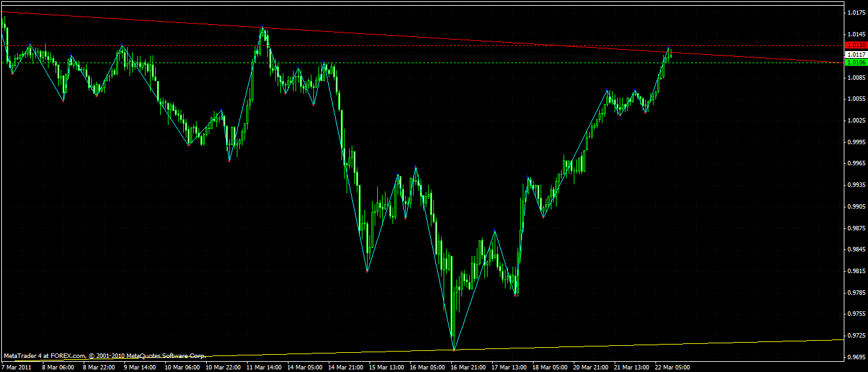The image size is (868, 372).
Task: Click the white 1.0117 current price label
Action: pyautogui.click(x=855, y=55)
